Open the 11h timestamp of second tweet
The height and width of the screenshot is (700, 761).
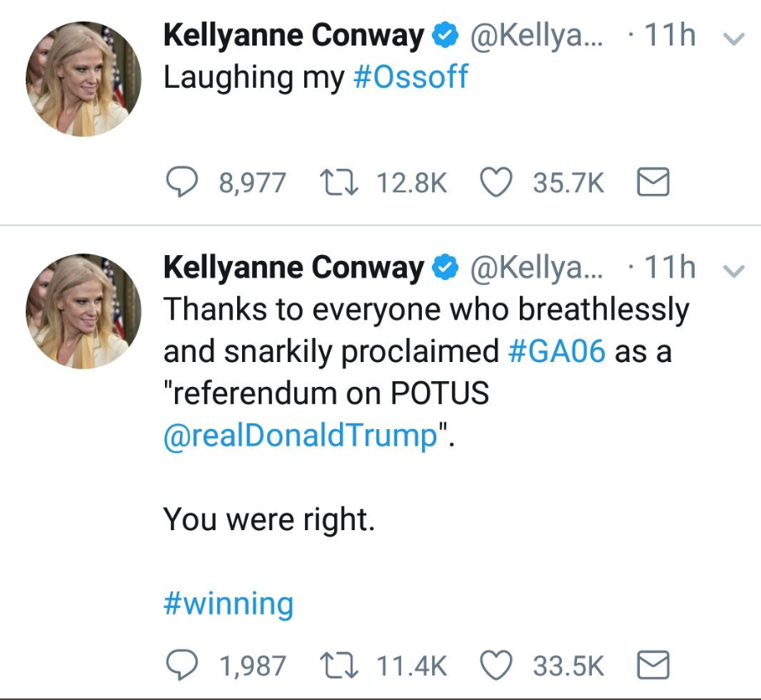669,268
